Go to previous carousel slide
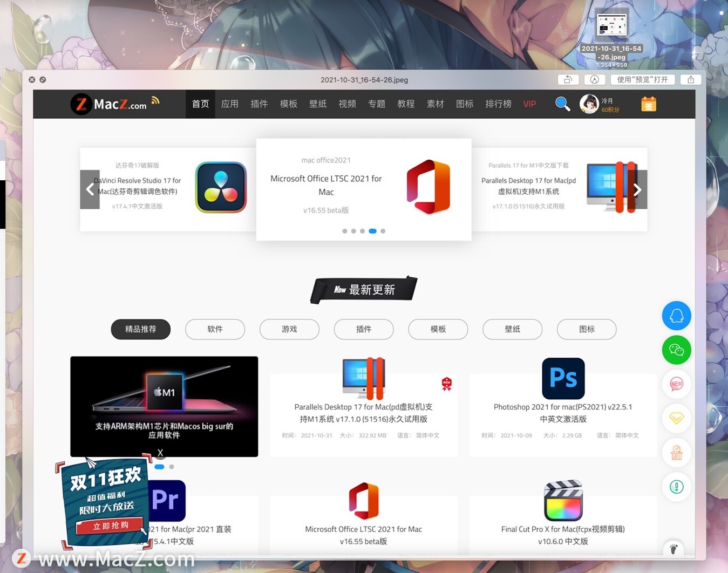 click(90, 189)
